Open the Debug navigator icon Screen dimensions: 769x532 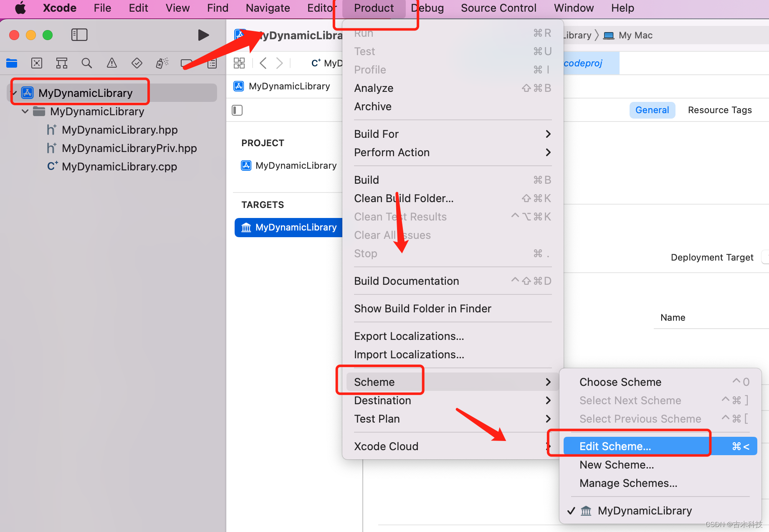point(162,63)
